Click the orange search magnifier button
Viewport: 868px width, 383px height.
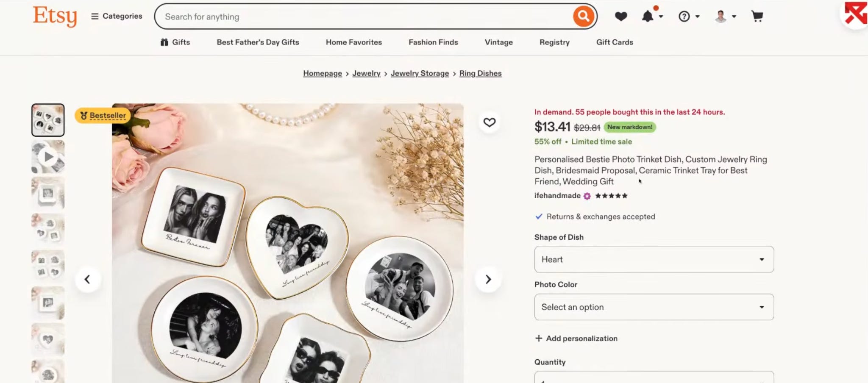[x=583, y=17]
